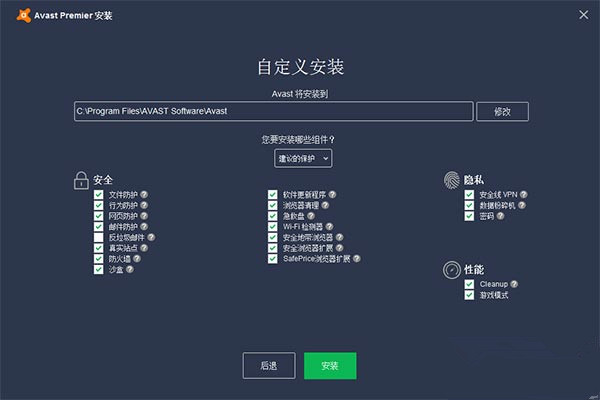Open the help icon next to SafePrice浏览器扩展
Screen dimensions: 600x400
357,259
